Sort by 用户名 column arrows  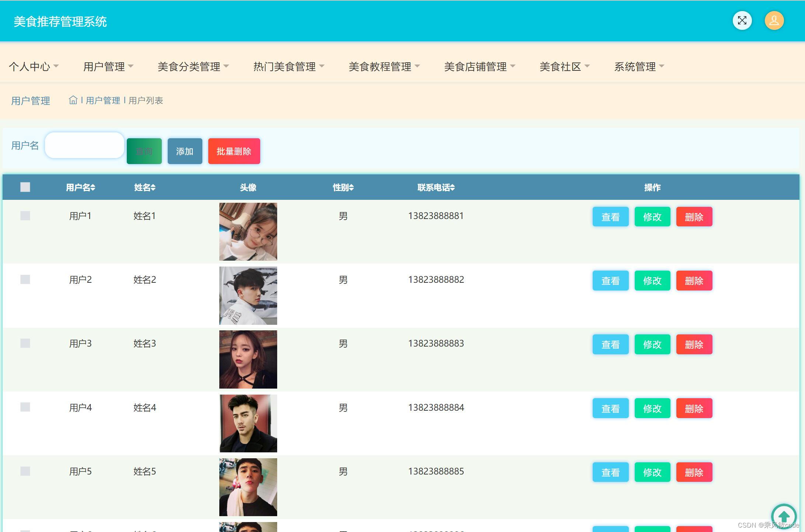tap(93, 188)
